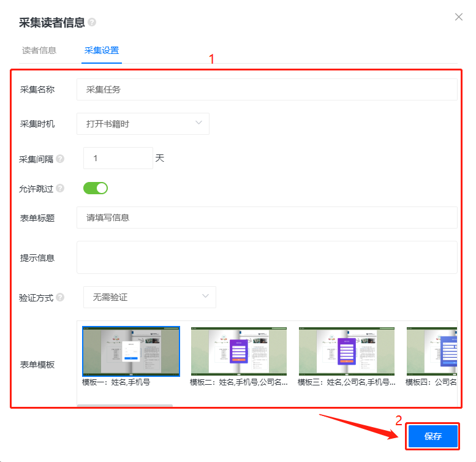Pick template 模板三 thumbnail
The height and width of the screenshot is (462, 476).
(347, 351)
